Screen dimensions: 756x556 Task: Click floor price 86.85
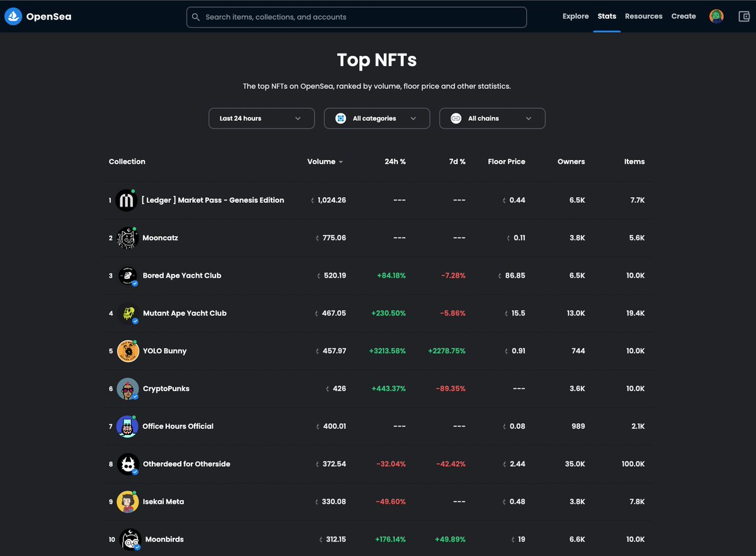pyautogui.click(x=515, y=276)
